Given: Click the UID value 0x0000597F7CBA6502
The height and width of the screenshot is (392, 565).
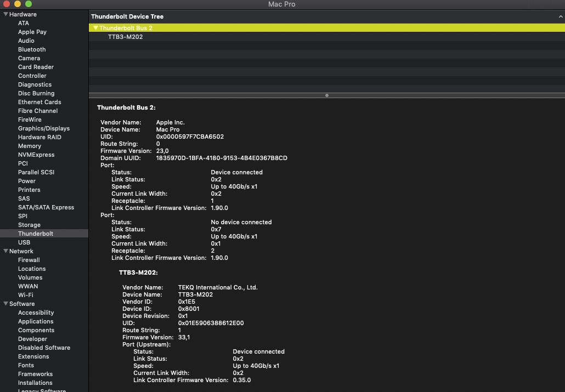Looking at the screenshot, I should (190, 137).
